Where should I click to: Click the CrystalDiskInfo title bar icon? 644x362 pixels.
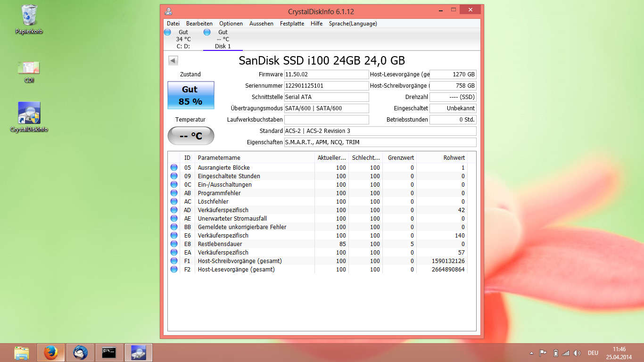pos(168,11)
